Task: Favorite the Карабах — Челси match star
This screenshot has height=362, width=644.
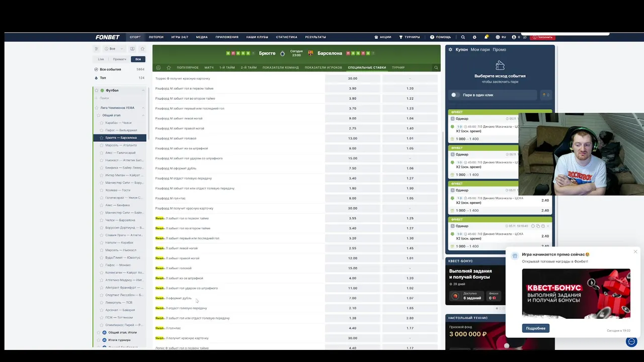Action: pyautogui.click(x=101, y=123)
